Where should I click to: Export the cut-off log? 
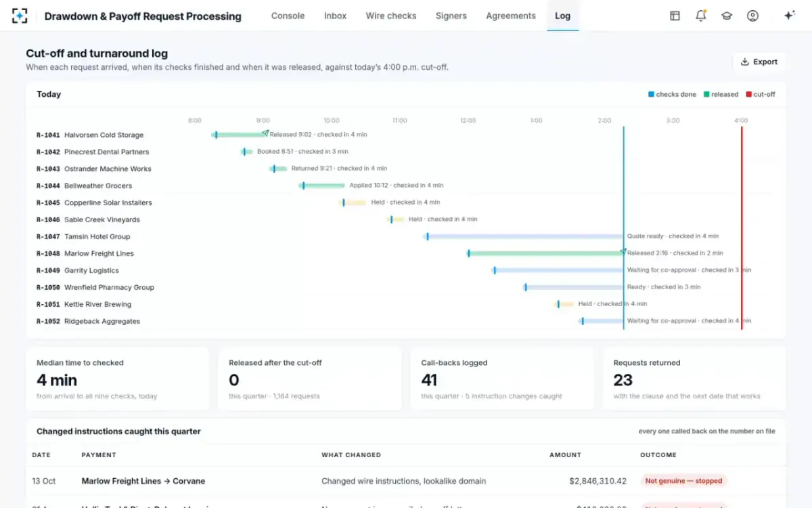(759, 62)
